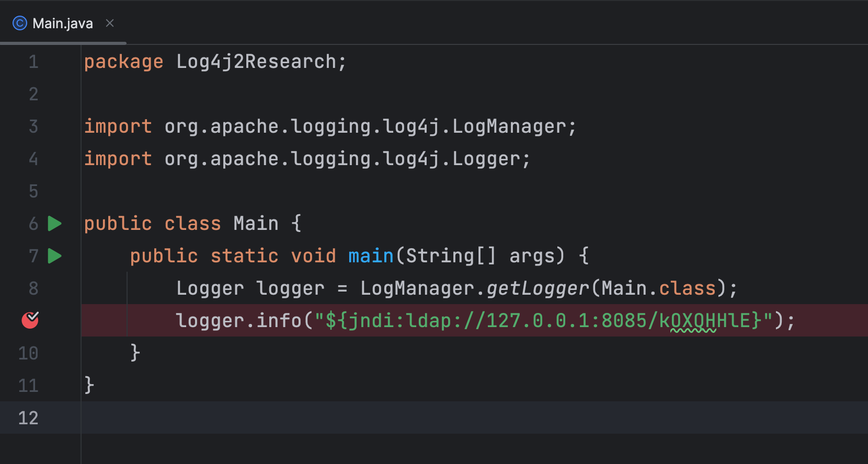Run class Main via gutter arrow on line 6
The width and height of the screenshot is (868, 464).
pyautogui.click(x=55, y=224)
